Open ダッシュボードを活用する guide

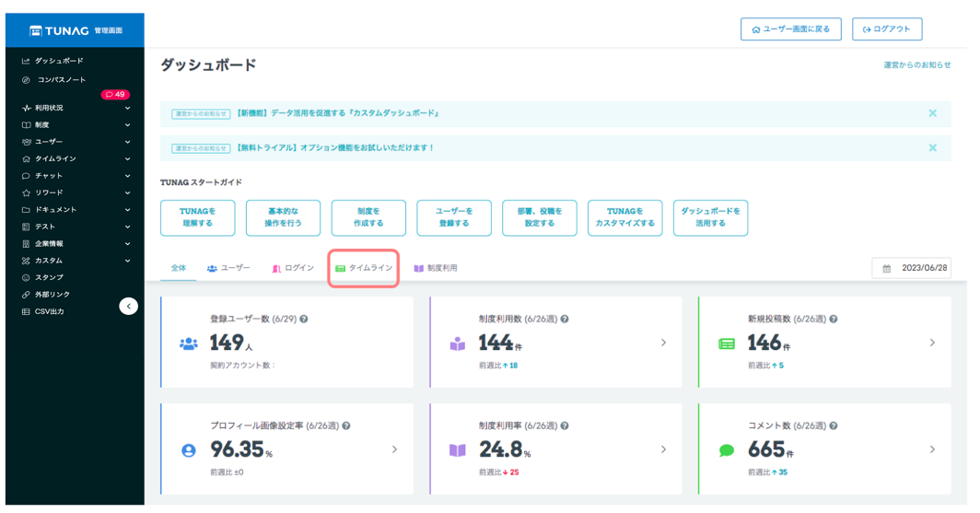[710, 217]
